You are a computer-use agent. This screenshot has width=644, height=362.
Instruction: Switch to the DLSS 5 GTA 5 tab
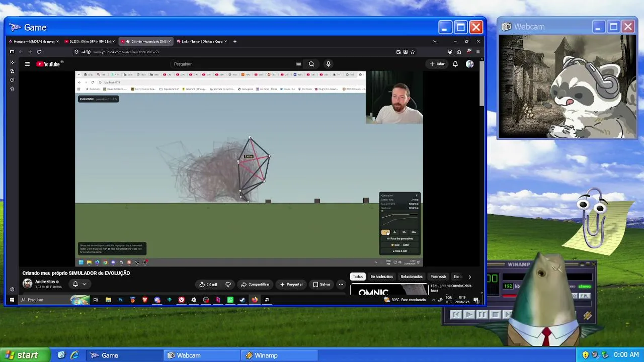point(90,41)
